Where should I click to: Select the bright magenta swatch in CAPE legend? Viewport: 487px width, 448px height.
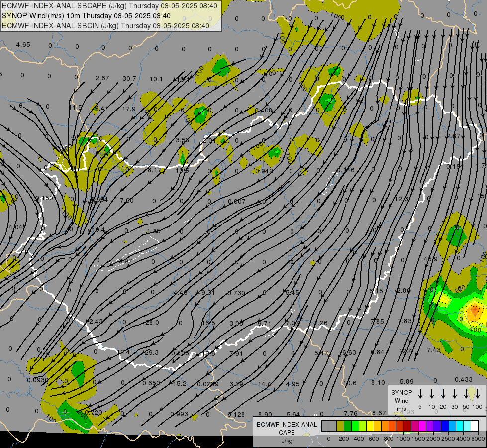click(x=422, y=426)
